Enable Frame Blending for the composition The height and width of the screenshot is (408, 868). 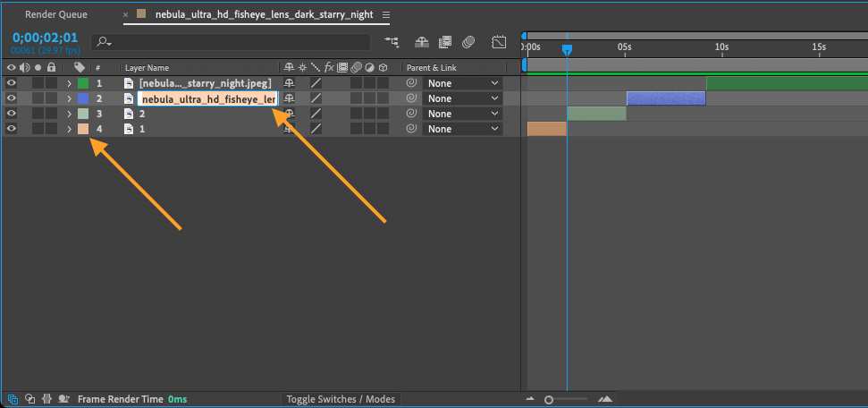click(x=445, y=41)
